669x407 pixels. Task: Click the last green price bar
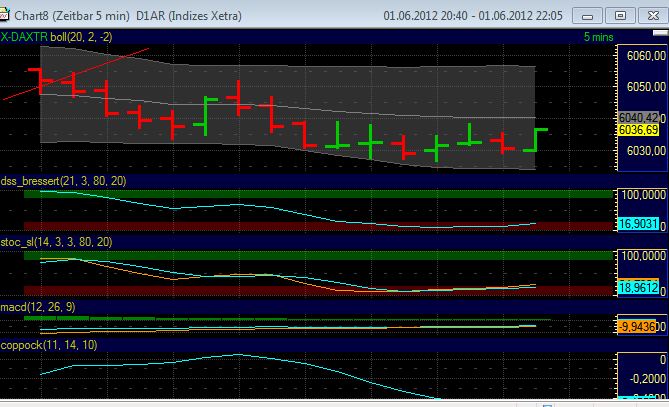(x=536, y=140)
